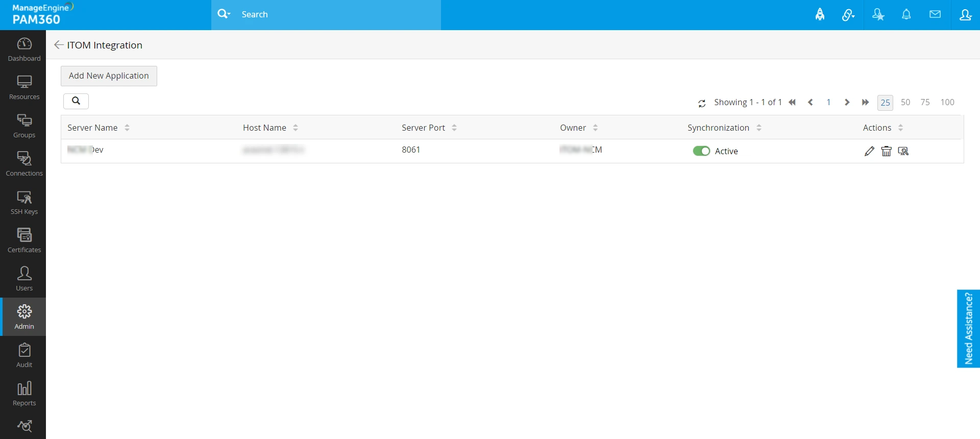Open Audit section
The height and width of the screenshot is (439, 980).
(24, 356)
